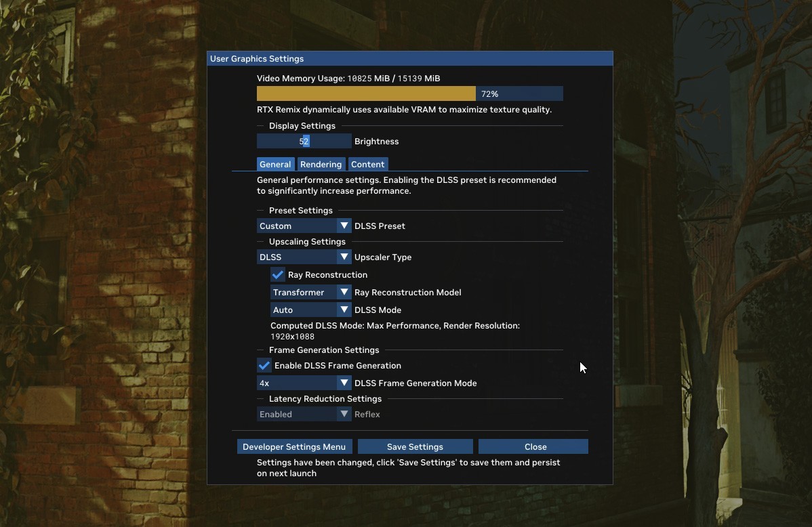
Task: Open the Ray Reconstruction Model dropdown
Action: 310,292
